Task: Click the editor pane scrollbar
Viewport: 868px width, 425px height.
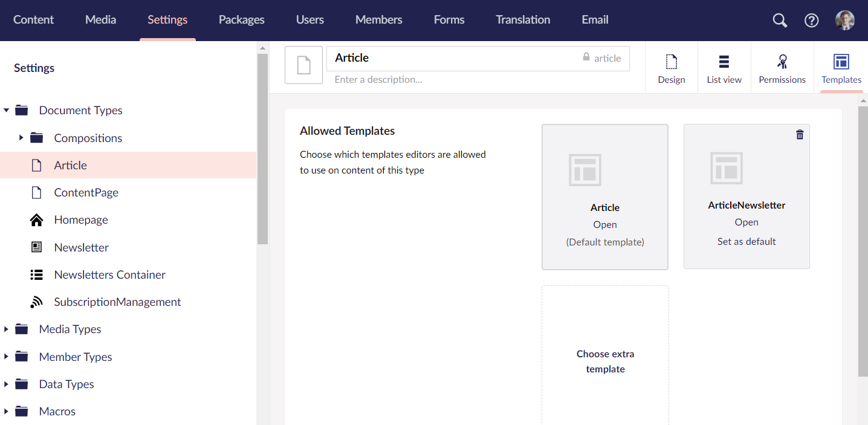Action: [x=863, y=240]
